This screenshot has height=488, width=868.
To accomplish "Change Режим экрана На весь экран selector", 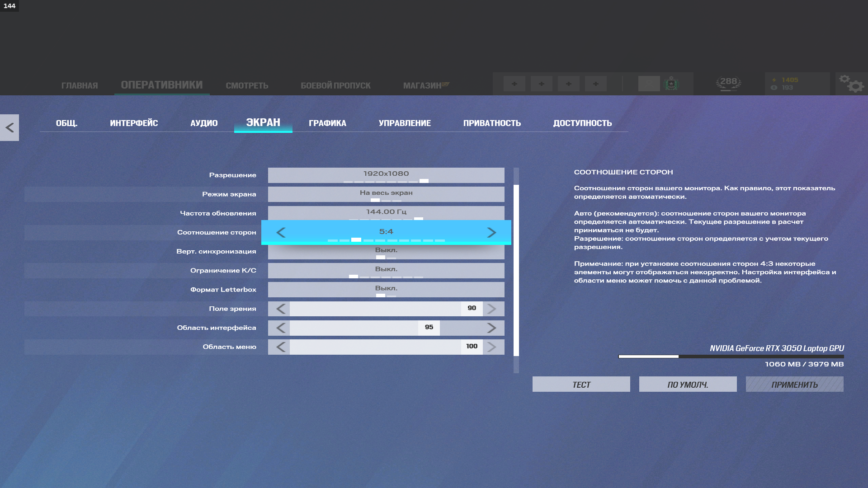I will pyautogui.click(x=386, y=194).
